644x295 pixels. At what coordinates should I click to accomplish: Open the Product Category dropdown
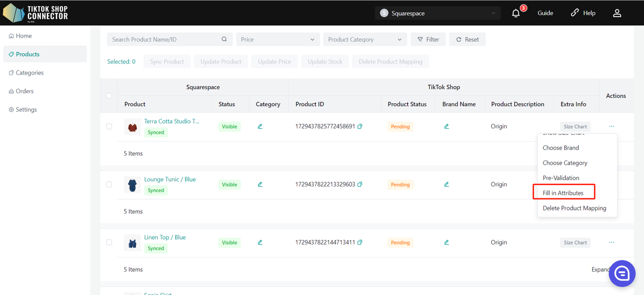coord(365,39)
